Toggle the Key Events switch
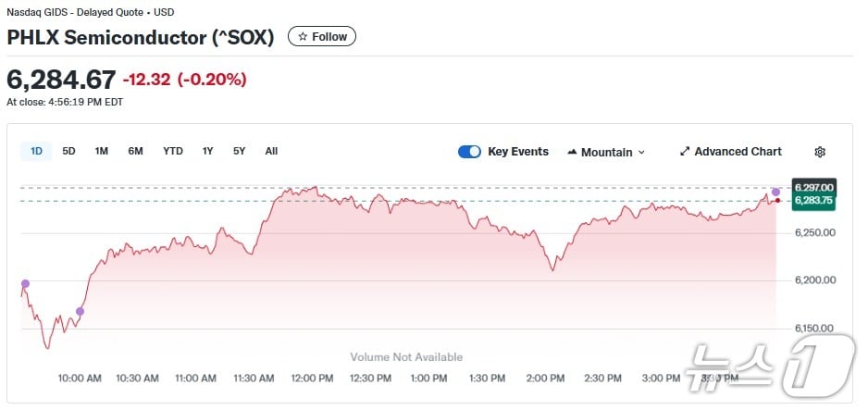Viewport: 868px width, 410px height. [469, 152]
